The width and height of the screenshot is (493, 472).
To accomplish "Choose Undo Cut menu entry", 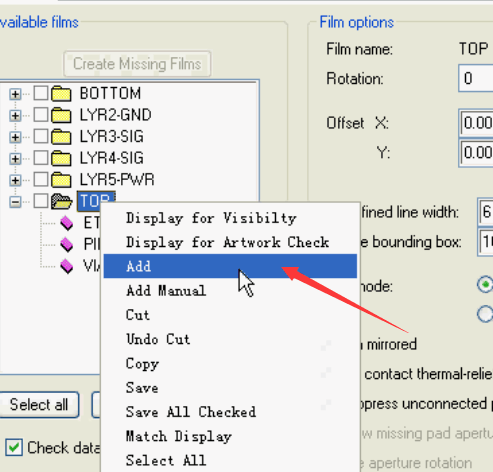I will pos(230,339).
